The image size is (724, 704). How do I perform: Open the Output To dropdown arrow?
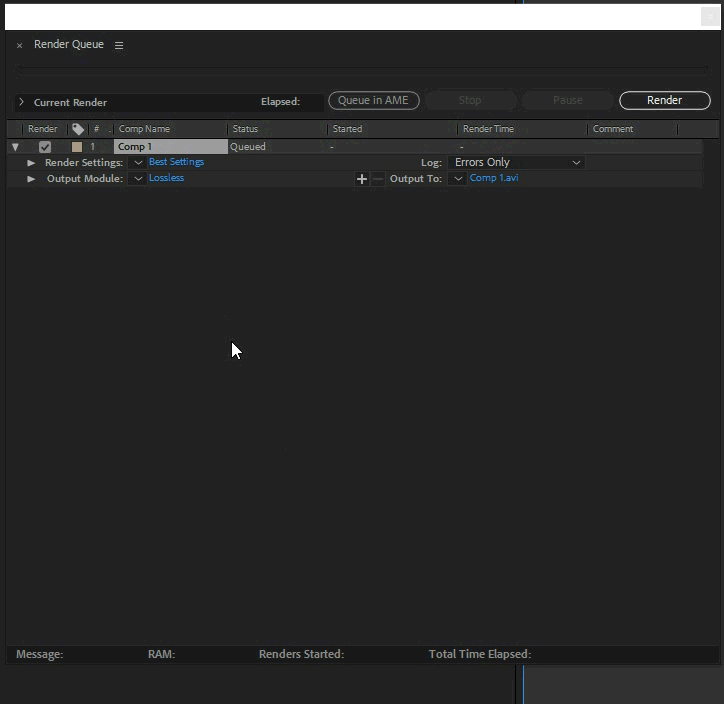click(x=457, y=179)
